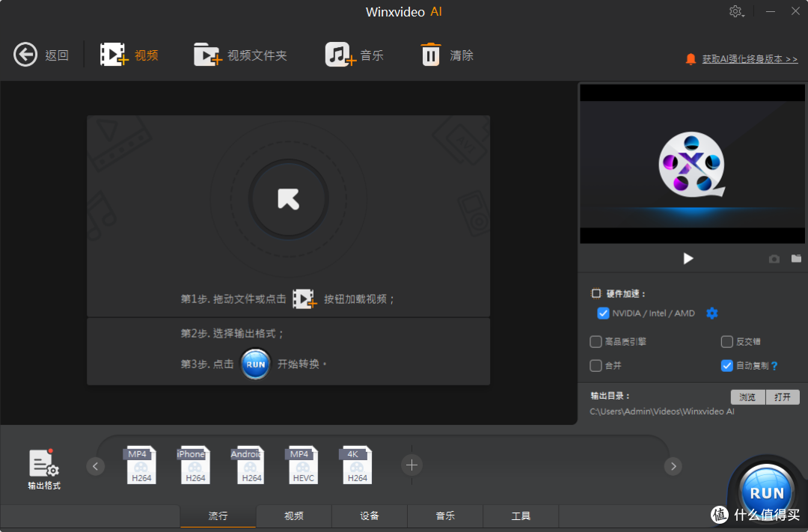Go back using the 返回 arrow icon

coord(25,55)
